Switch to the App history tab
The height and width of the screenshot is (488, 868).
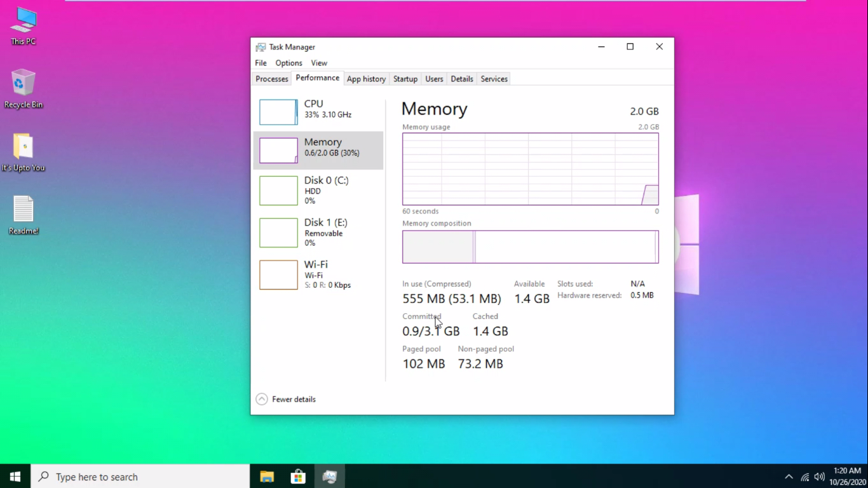(366, 79)
